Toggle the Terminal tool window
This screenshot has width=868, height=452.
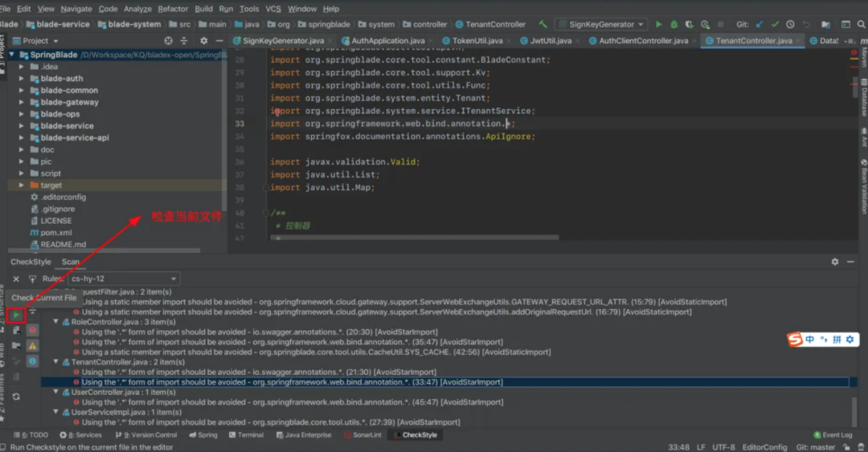click(247, 435)
